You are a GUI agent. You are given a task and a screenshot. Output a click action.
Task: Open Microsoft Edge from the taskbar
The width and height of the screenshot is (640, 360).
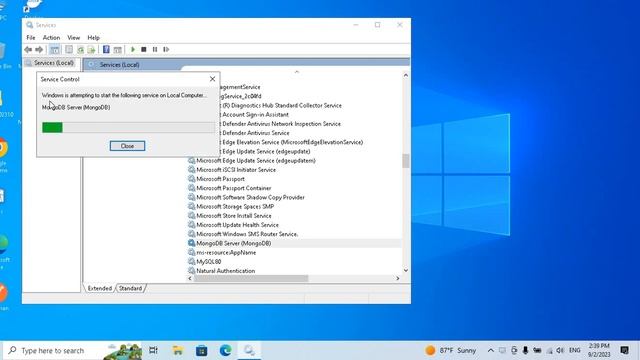coord(226,350)
